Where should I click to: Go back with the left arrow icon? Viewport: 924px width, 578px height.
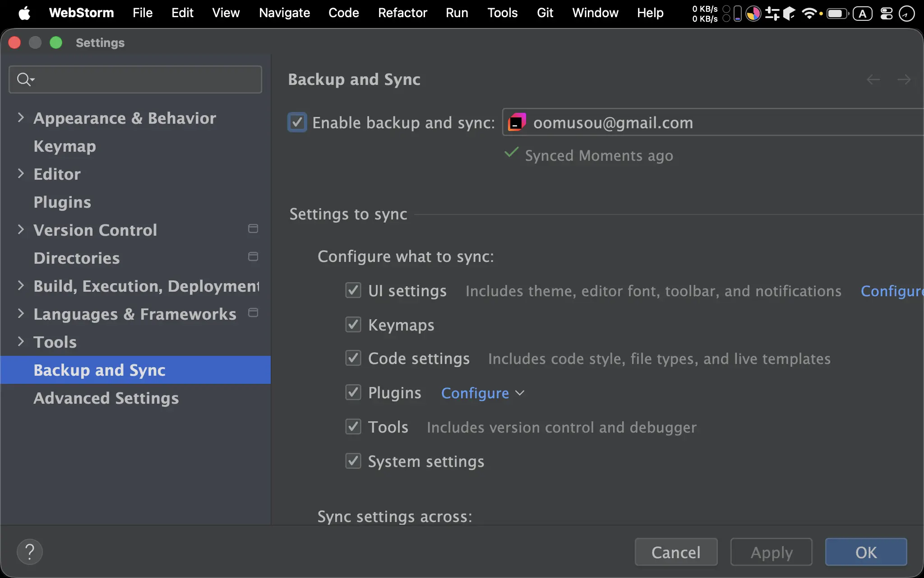pos(873,79)
